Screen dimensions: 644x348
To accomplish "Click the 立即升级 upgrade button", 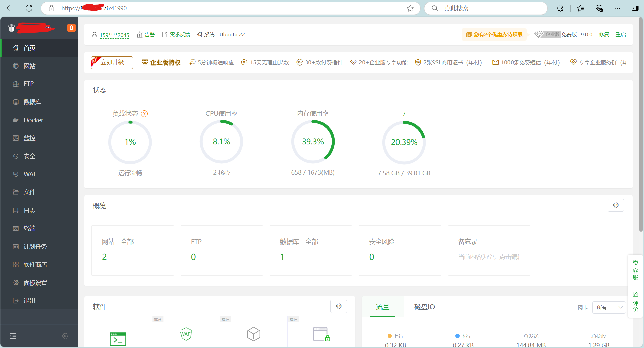I will pyautogui.click(x=112, y=62).
